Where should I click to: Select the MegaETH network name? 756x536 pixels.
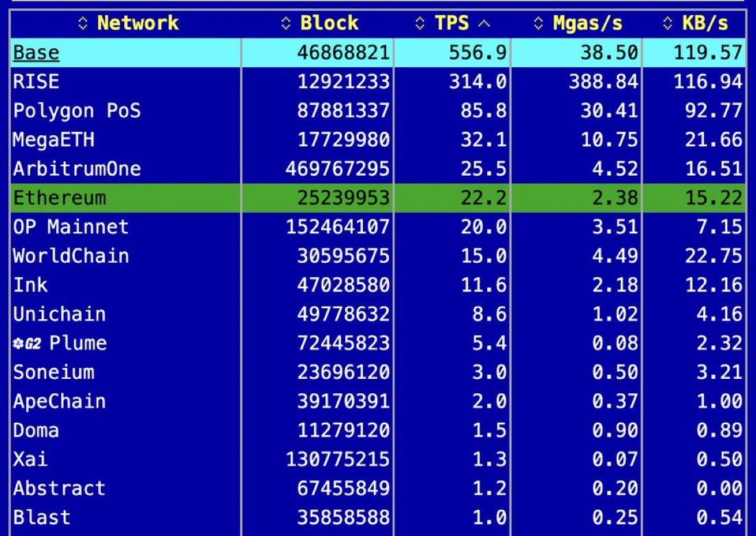click(x=54, y=139)
